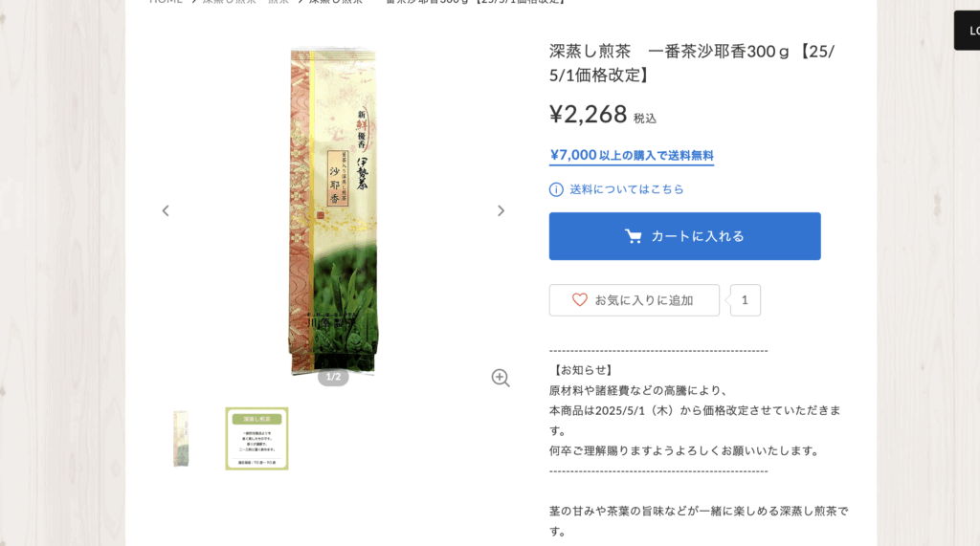Click the heart icon for favorites

click(579, 300)
